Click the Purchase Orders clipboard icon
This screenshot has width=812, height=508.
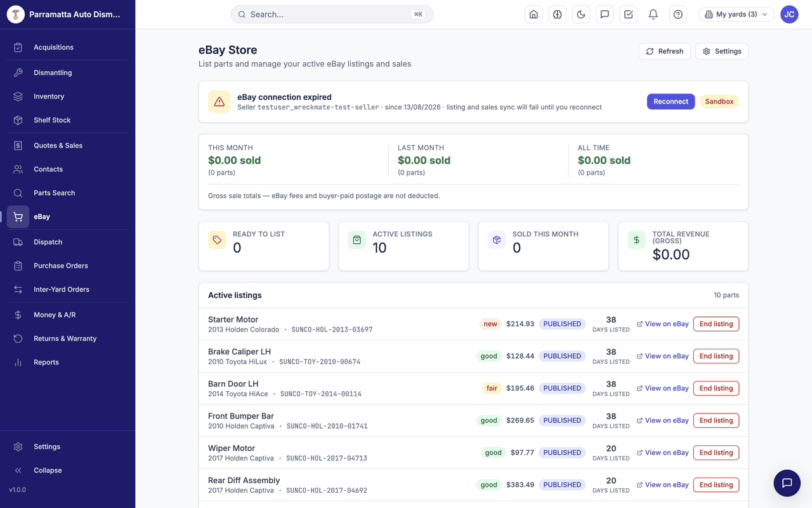pos(18,265)
